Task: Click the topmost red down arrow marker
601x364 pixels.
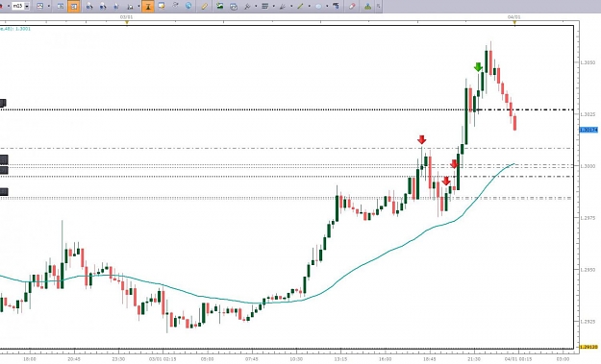Action: pyautogui.click(x=421, y=139)
